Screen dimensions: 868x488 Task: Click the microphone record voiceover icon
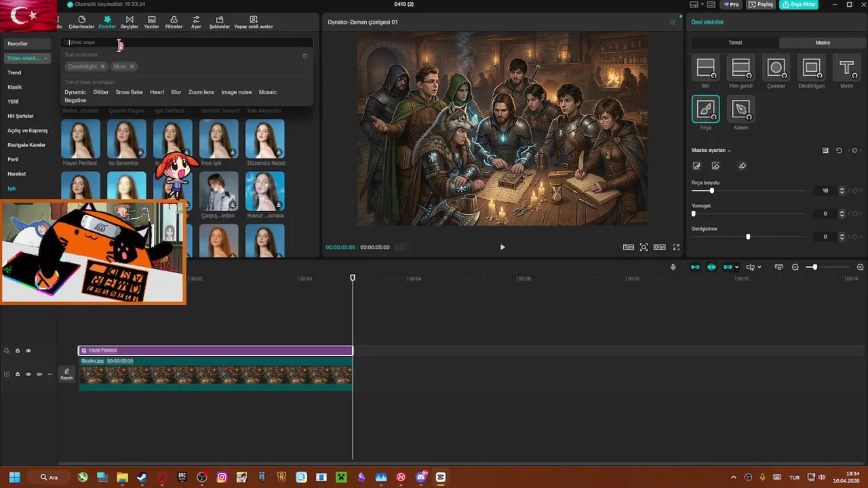[x=673, y=267]
